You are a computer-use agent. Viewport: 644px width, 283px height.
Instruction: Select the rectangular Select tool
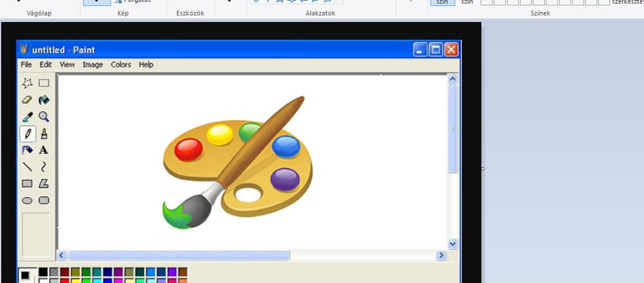pyautogui.click(x=44, y=83)
